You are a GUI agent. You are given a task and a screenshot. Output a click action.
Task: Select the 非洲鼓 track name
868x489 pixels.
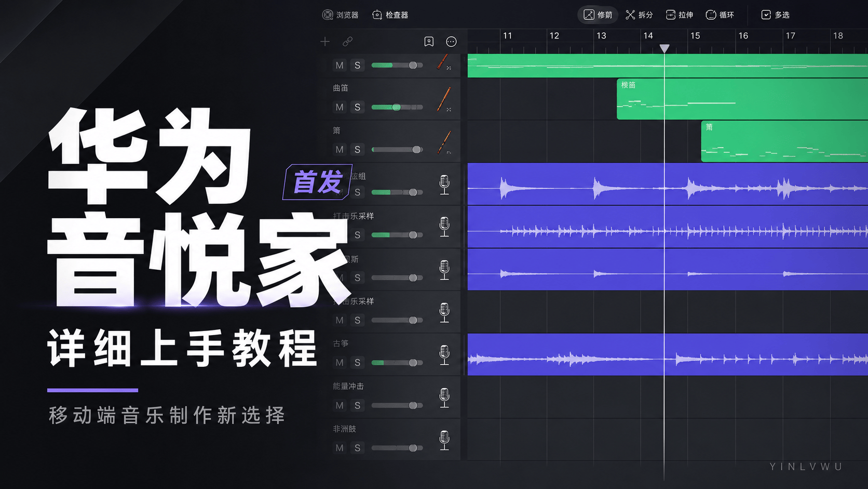pyautogui.click(x=345, y=429)
